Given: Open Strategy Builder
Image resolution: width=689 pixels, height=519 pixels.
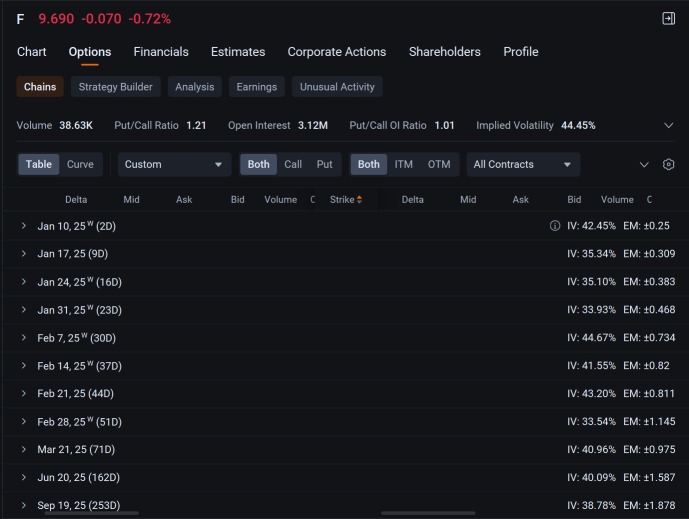Looking at the screenshot, I should [x=116, y=87].
